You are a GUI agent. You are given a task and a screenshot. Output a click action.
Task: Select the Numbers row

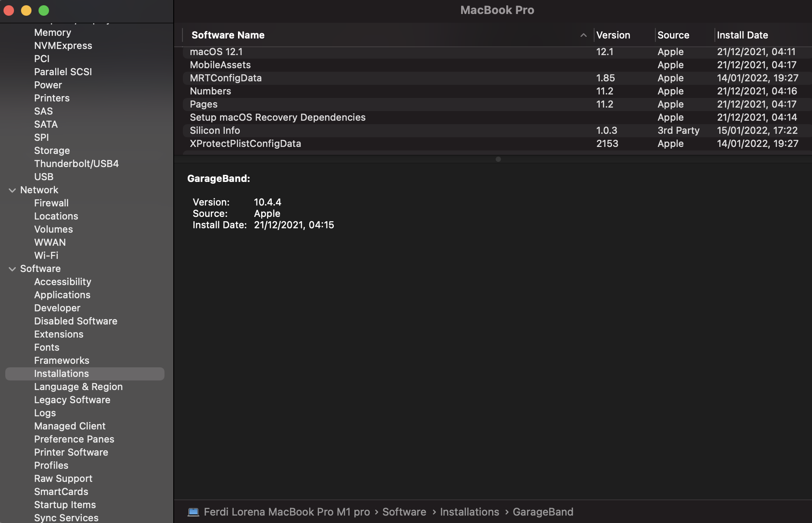497,91
